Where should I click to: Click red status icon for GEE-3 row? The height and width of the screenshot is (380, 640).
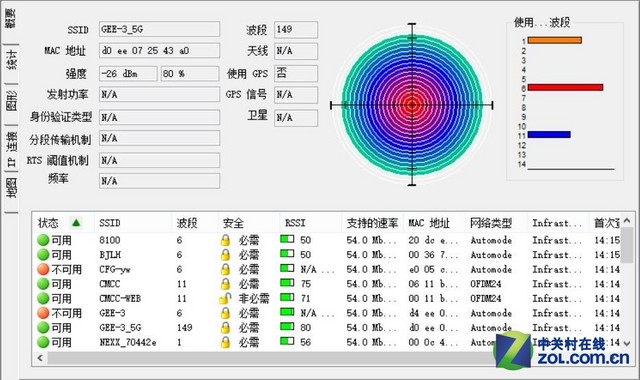tap(43, 313)
